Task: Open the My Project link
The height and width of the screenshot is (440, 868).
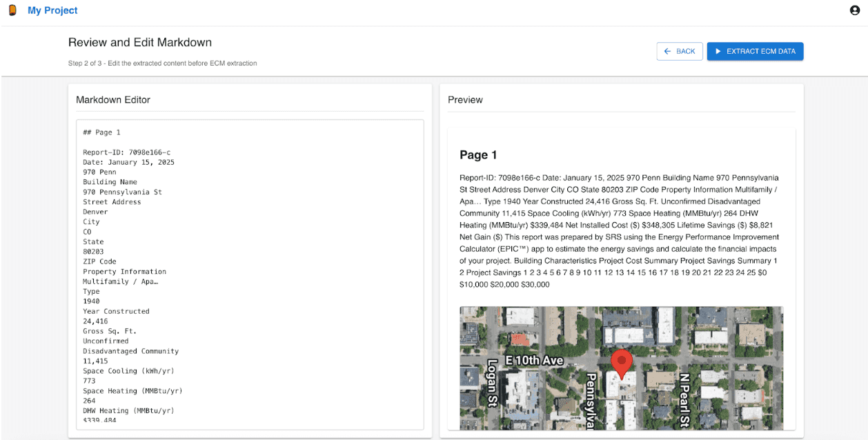Action: coord(52,10)
